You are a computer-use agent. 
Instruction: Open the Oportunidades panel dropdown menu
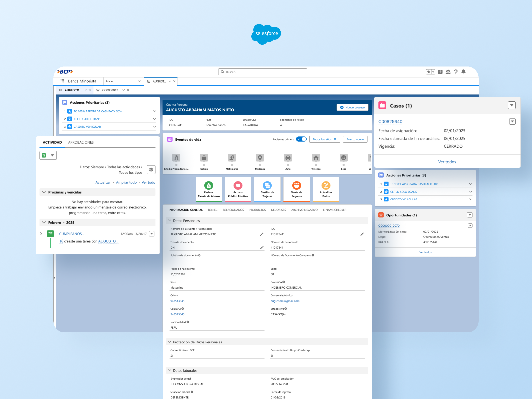tap(470, 215)
